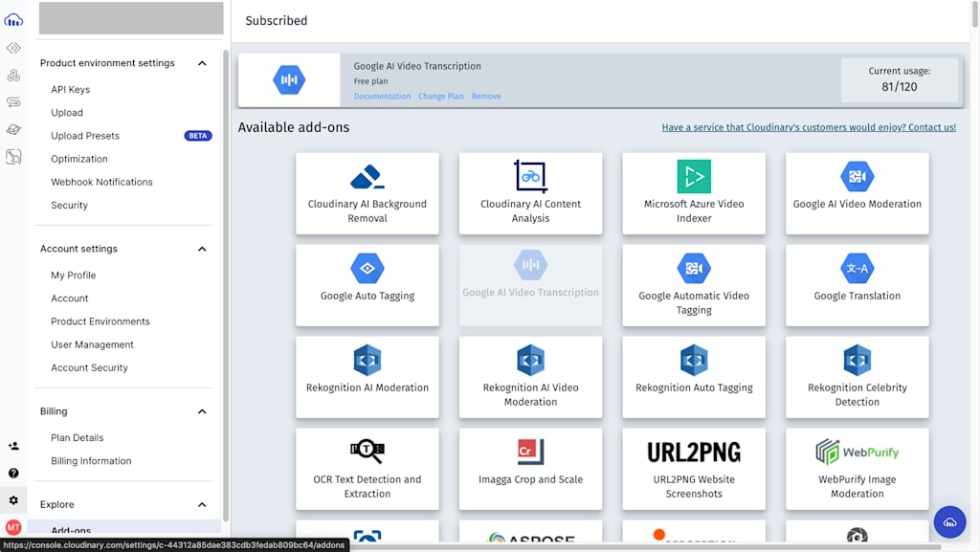980x552 pixels.
Task: Open Upload settings page
Action: pyautogui.click(x=67, y=112)
